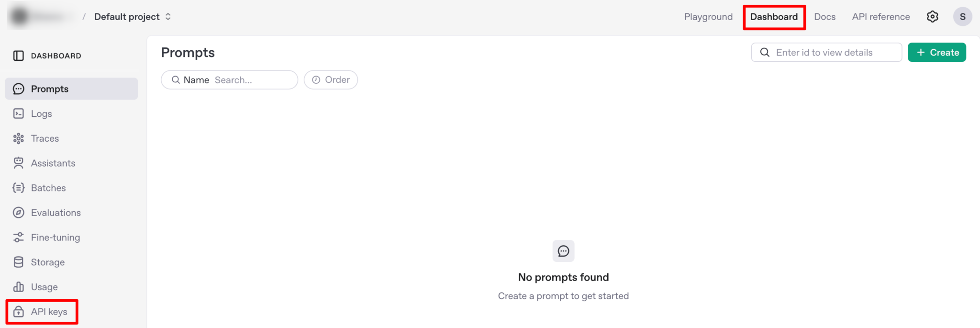Navigate to Fine-tuning page
The image size is (980, 328).
pos(55,238)
